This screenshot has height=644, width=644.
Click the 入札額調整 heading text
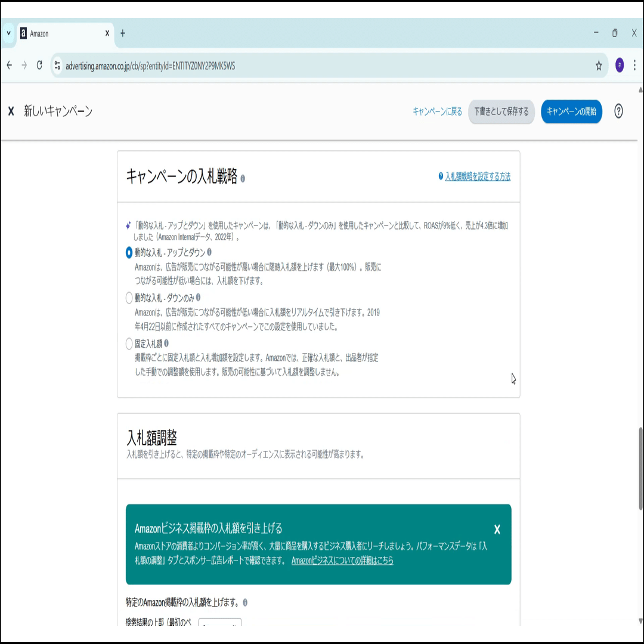click(151, 438)
